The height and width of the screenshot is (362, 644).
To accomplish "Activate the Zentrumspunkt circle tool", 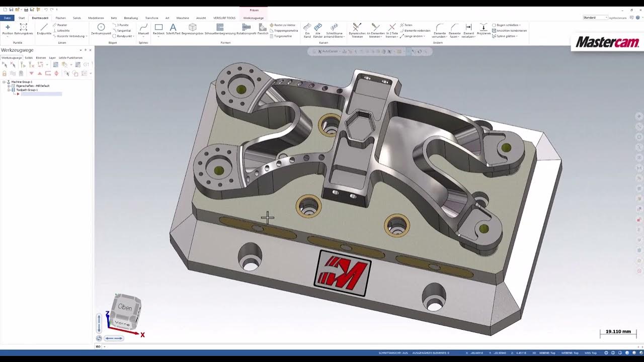I will tap(101, 29).
